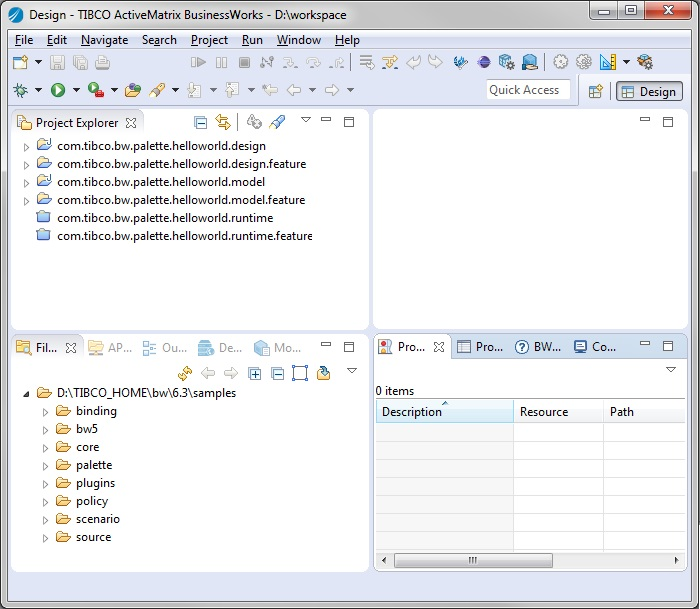The width and height of the screenshot is (700, 609).
Task: Click the Open Type folder icon
Action: point(132,90)
